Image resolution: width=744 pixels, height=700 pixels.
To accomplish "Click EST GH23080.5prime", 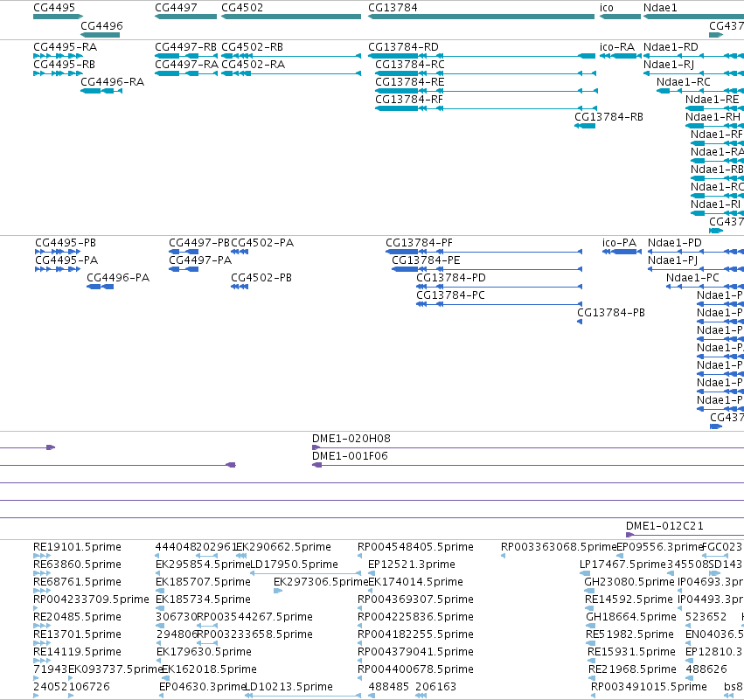I will pyautogui.click(x=629, y=581).
